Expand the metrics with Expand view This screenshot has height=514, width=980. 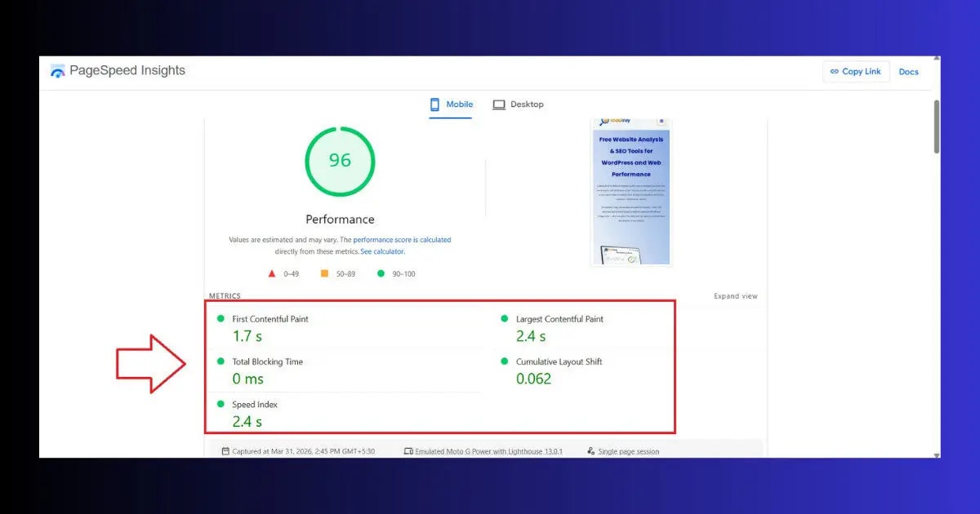pos(735,296)
